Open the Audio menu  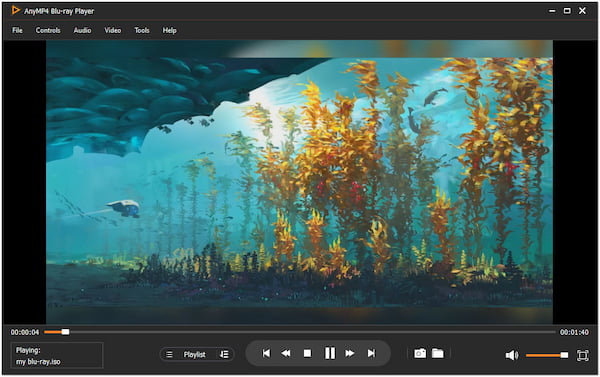pyautogui.click(x=82, y=30)
